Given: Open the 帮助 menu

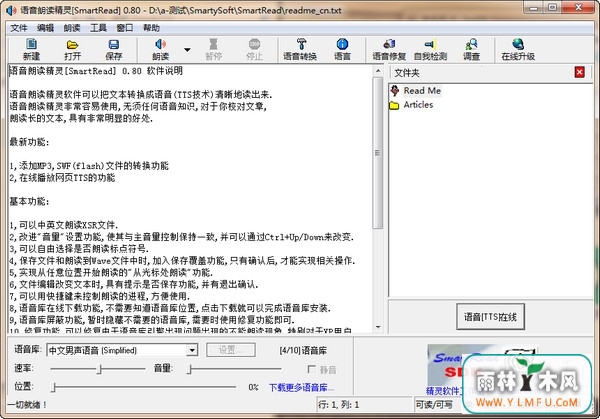Looking at the screenshot, I should pos(151,28).
